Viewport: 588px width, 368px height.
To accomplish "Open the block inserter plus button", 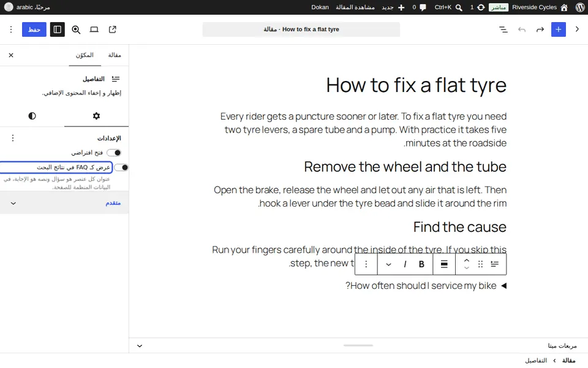I will pyautogui.click(x=559, y=29).
